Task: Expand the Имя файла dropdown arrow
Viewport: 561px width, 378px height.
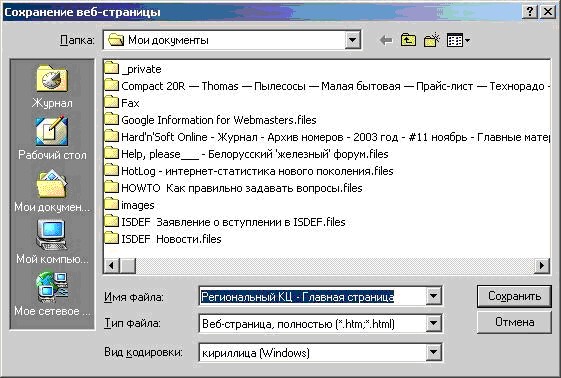Action: 433,296
